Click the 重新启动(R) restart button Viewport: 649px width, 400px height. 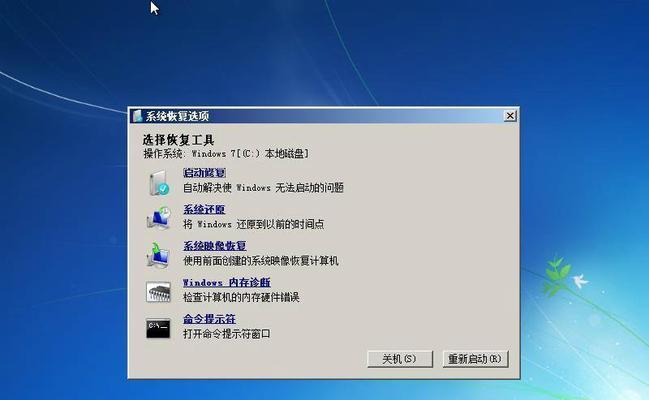(x=475, y=359)
